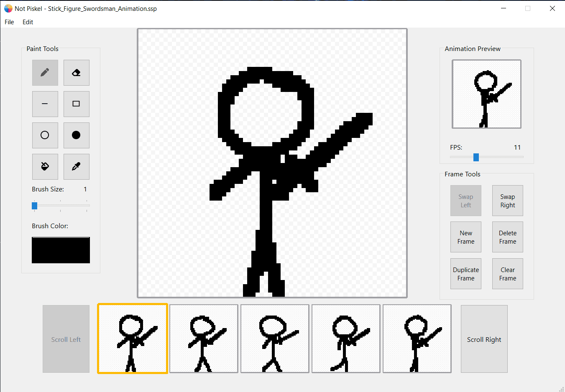Open the black Brush Color swatch
565x392 pixels.
tap(61, 250)
